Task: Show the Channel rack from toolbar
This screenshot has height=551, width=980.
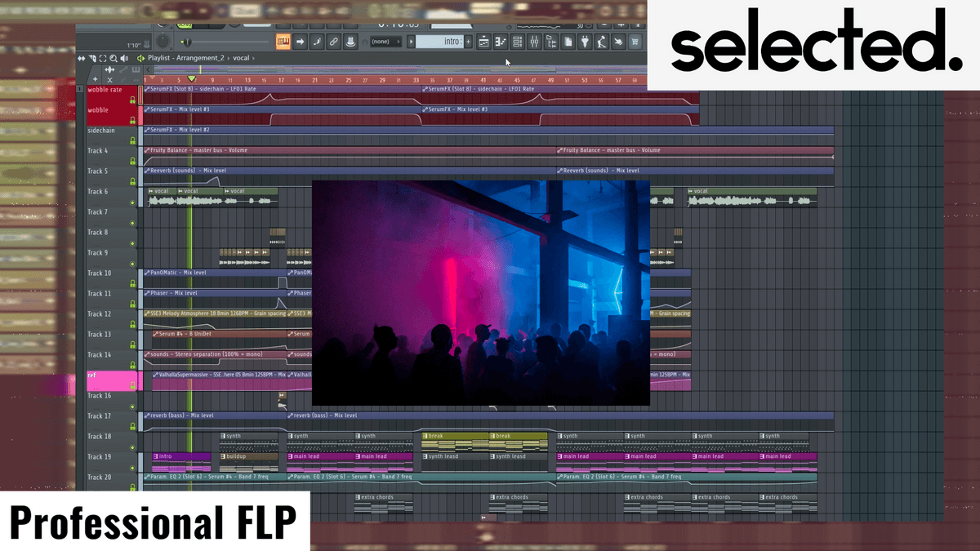Action: pyautogui.click(x=518, y=42)
